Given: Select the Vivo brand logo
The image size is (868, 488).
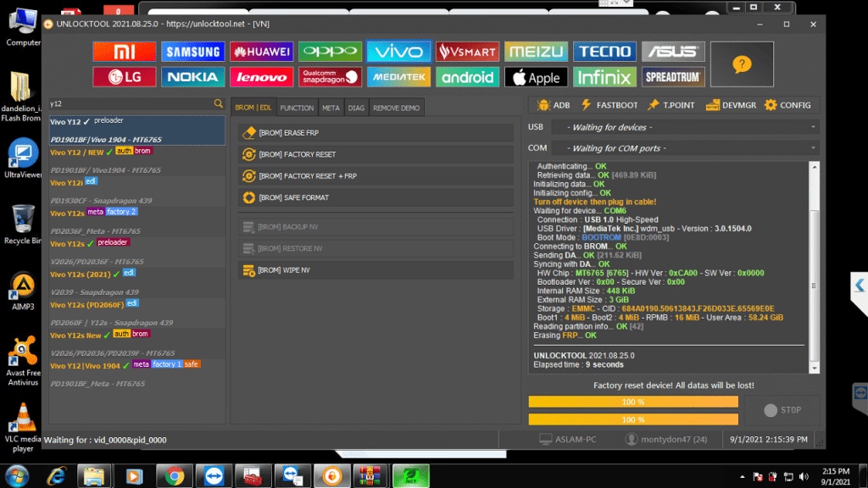Looking at the screenshot, I should point(398,52).
